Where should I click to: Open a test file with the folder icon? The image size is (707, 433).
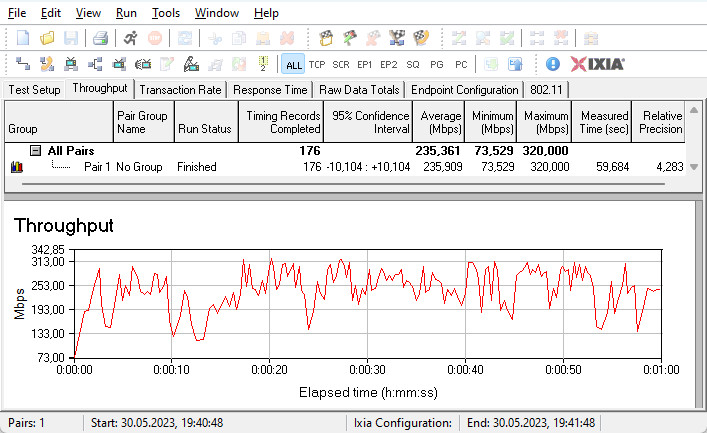(47, 38)
